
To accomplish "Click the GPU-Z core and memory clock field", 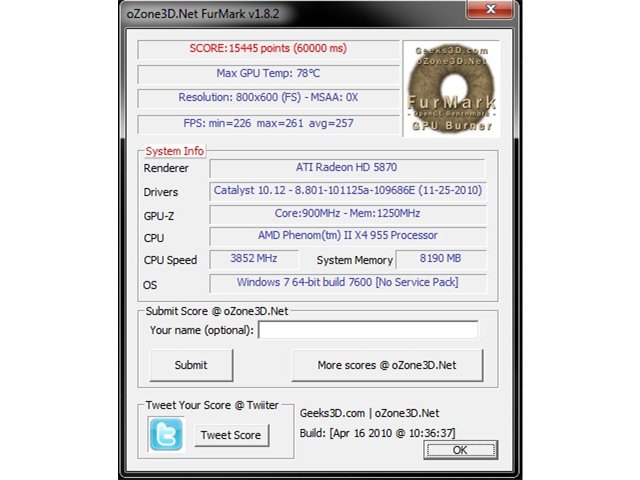I will (x=347, y=214).
